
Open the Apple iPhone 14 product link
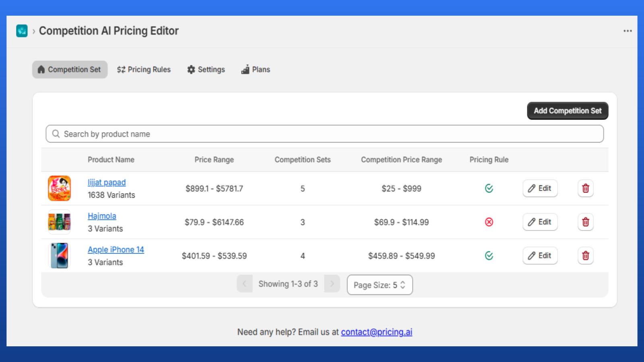116,249
